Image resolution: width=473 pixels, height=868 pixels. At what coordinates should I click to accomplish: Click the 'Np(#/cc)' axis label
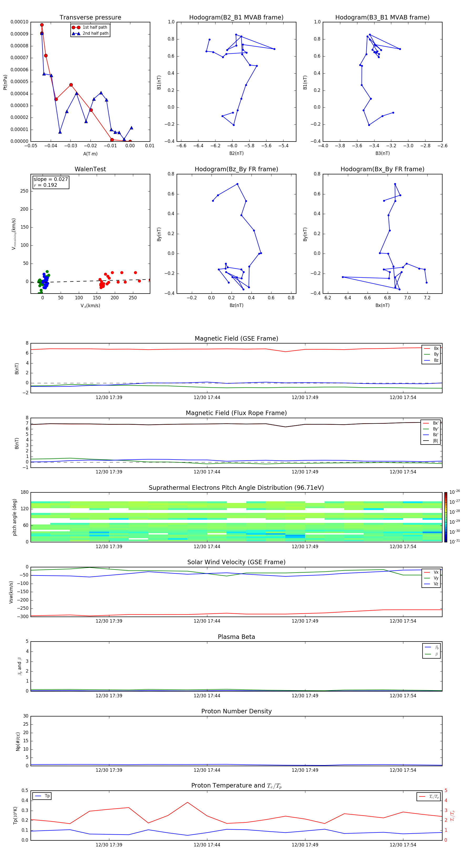click(x=18, y=741)
